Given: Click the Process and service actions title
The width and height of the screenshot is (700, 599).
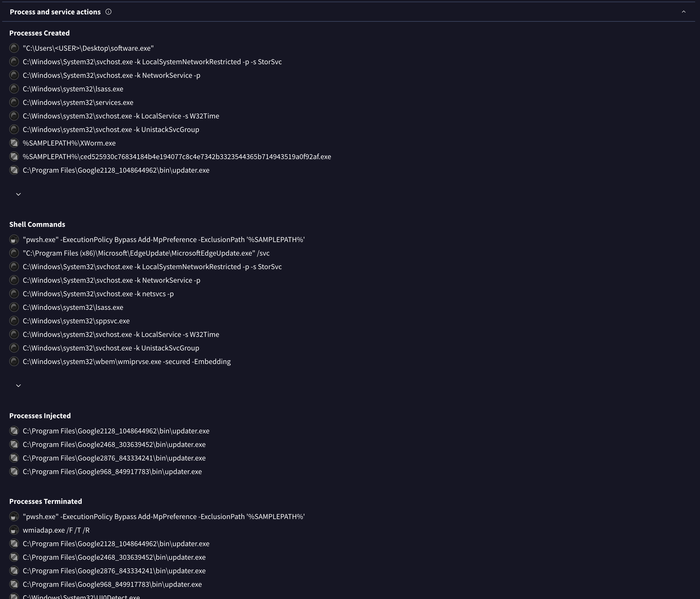Looking at the screenshot, I should click(x=55, y=12).
